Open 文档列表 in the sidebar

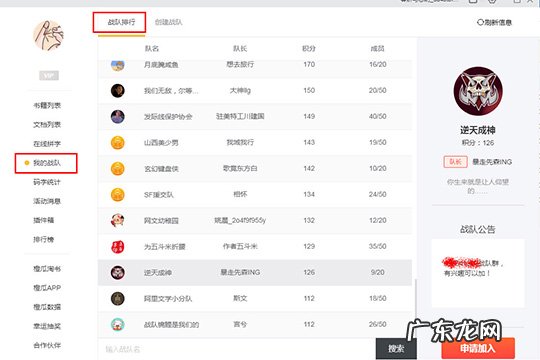pyautogui.click(x=47, y=125)
